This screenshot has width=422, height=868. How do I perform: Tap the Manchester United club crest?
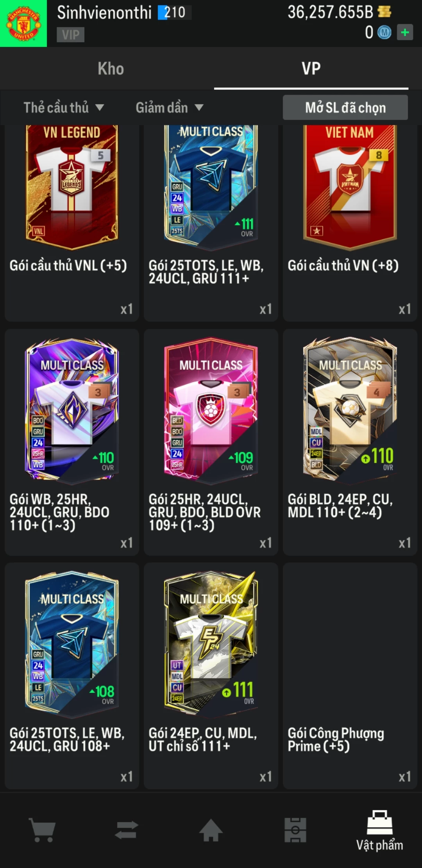click(x=23, y=23)
